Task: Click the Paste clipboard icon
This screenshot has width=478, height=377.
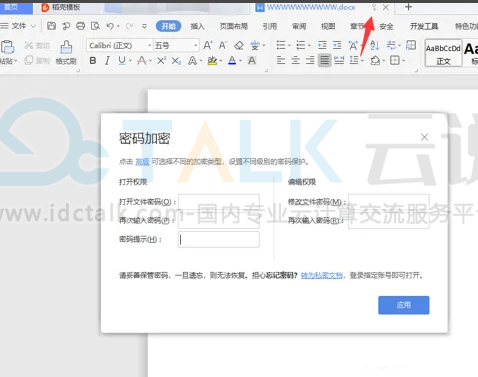Action: tap(7, 47)
